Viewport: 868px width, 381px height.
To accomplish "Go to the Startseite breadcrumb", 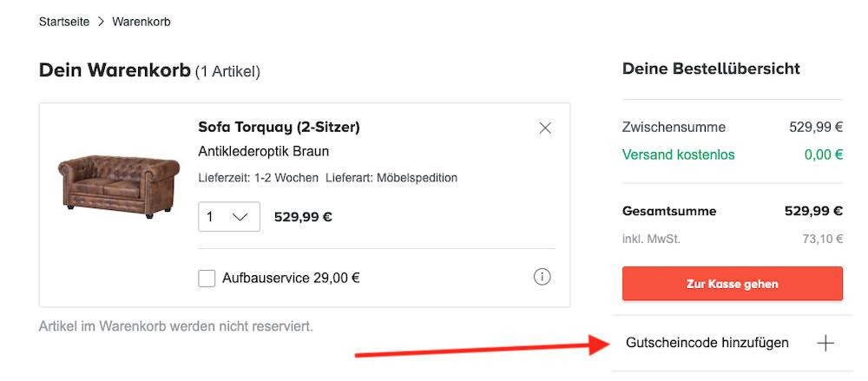I will tap(64, 22).
